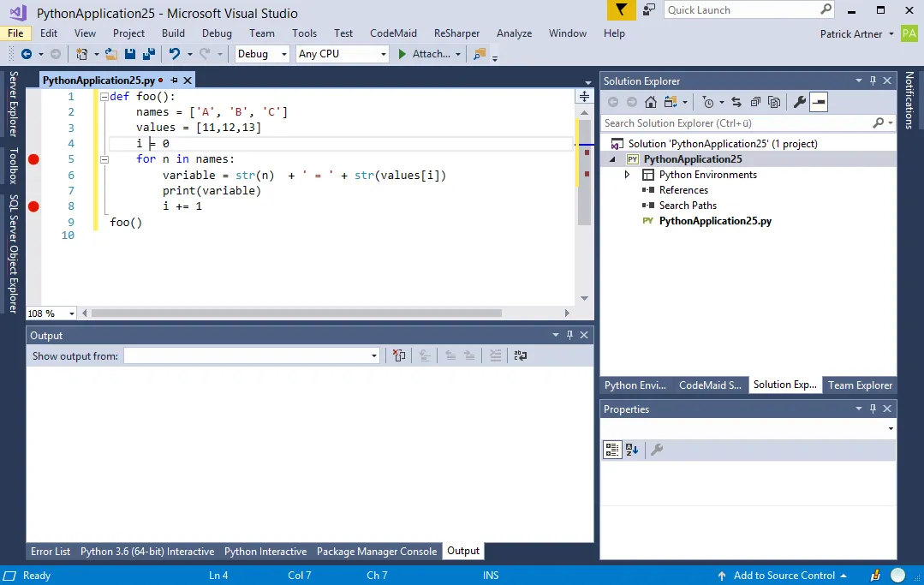The width and height of the screenshot is (924, 585).
Task: Open the ReSharper menu
Action: click(456, 33)
